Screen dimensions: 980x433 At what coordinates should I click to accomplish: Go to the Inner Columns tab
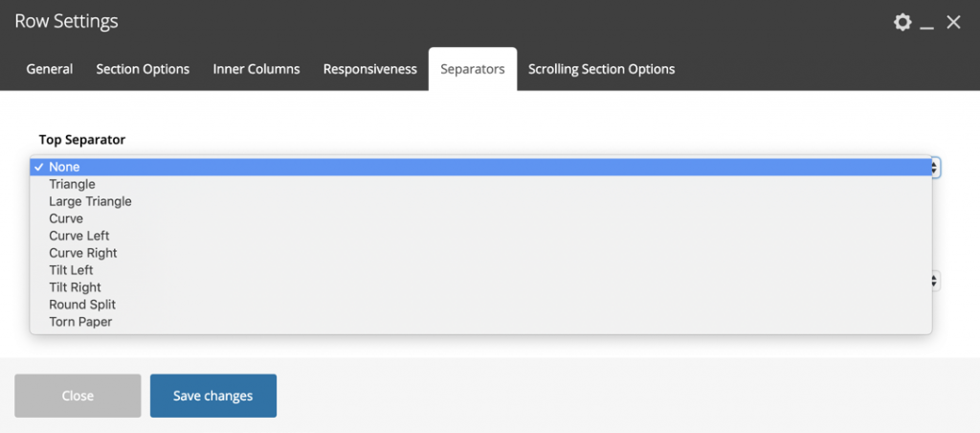(256, 69)
